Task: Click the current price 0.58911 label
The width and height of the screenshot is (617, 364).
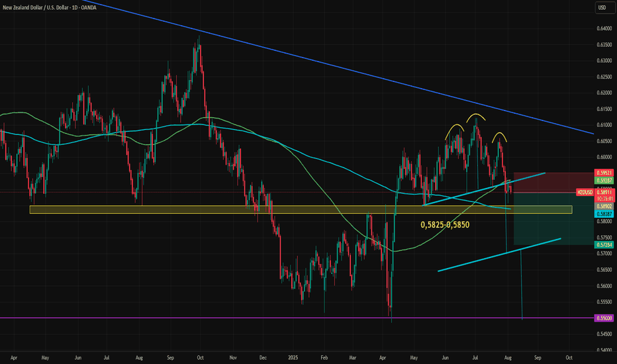Action: (604, 193)
